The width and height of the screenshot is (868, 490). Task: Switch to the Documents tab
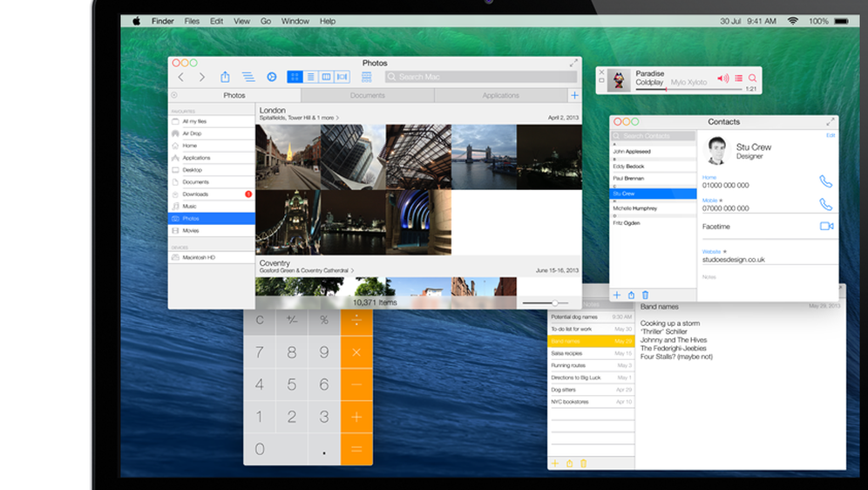tap(368, 95)
